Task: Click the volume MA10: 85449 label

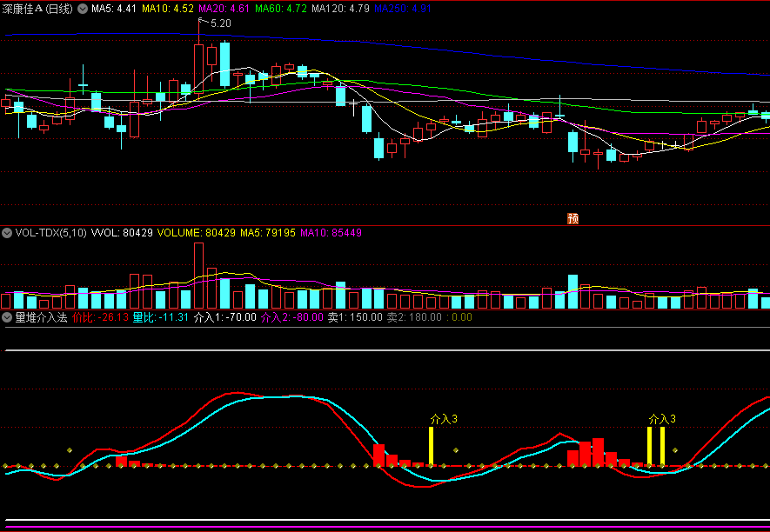Action: 331,233
